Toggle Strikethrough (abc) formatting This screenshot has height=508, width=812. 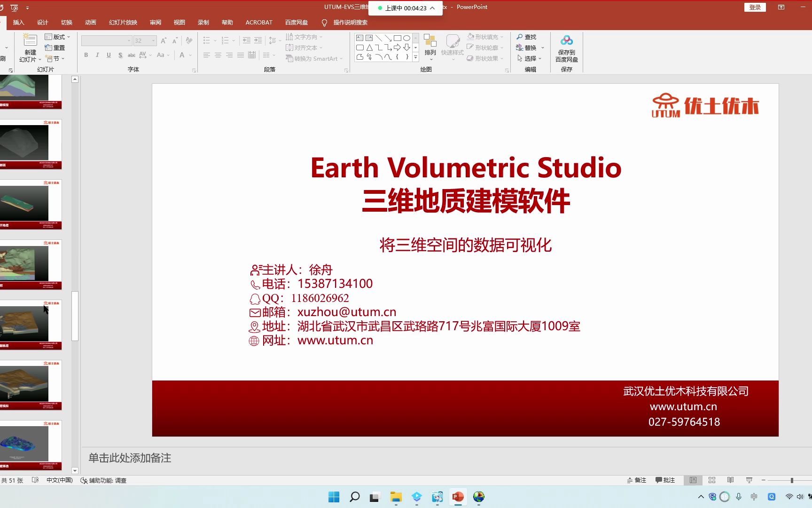tap(132, 55)
